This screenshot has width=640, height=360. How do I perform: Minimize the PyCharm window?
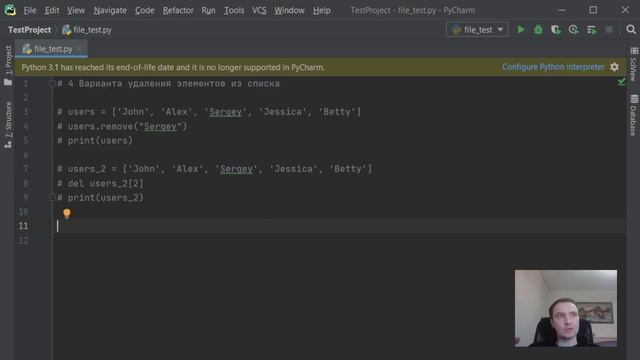pos(562,10)
